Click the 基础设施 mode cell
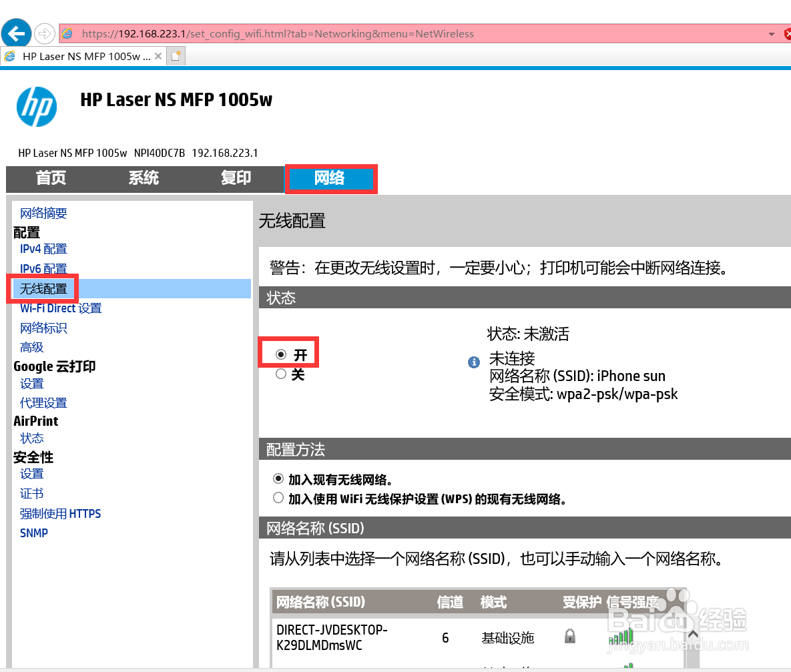 507,638
